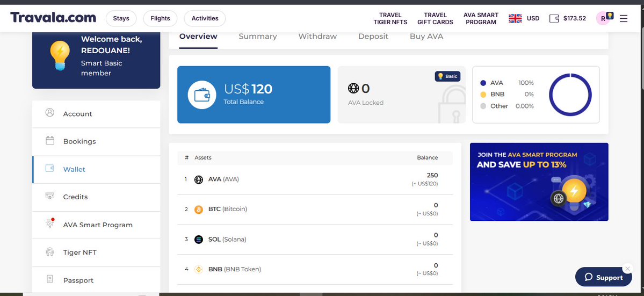The image size is (644, 296).
Task: Click the Smart Basic member text
Action: (102, 68)
